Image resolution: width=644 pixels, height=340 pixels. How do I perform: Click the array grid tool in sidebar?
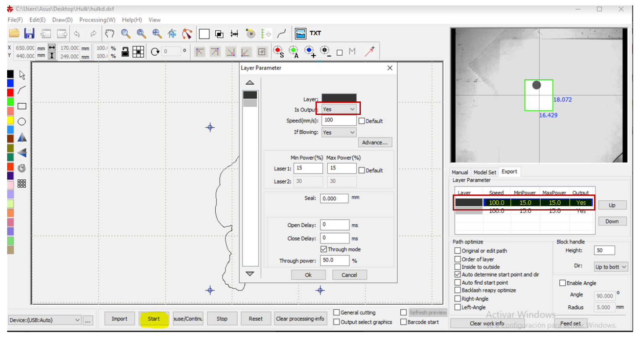pyautogui.click(x=22, y=184)
